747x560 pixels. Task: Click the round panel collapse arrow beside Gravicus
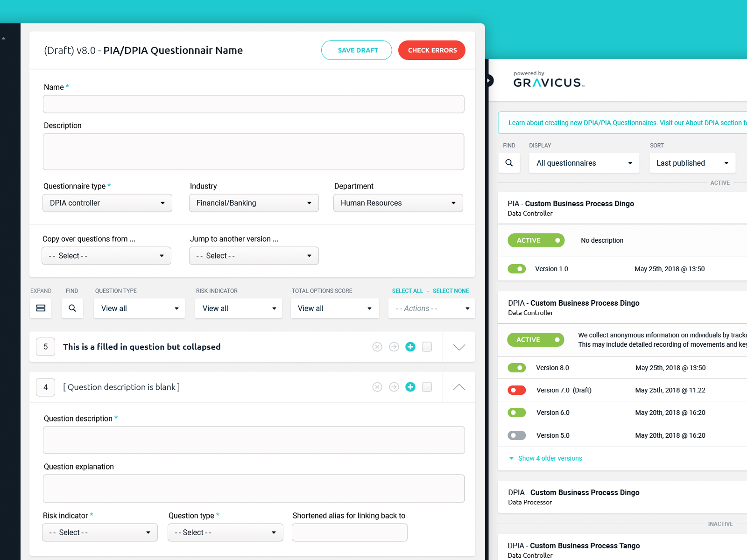(x=488, y=80)
